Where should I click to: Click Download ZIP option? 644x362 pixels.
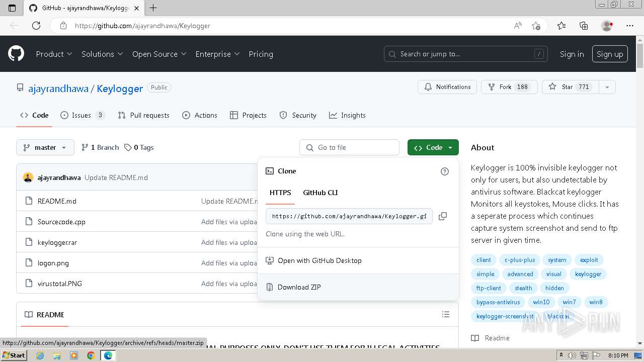point(358,287)
